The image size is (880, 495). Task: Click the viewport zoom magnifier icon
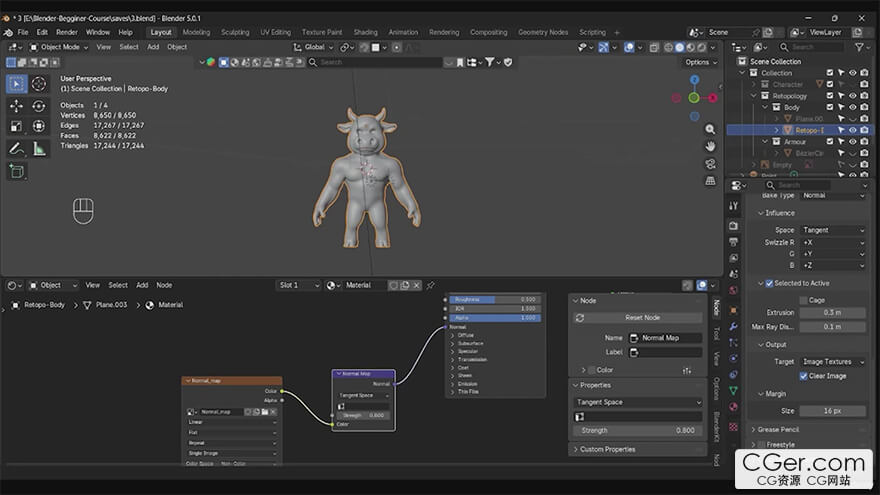click(x=710, y=129)
